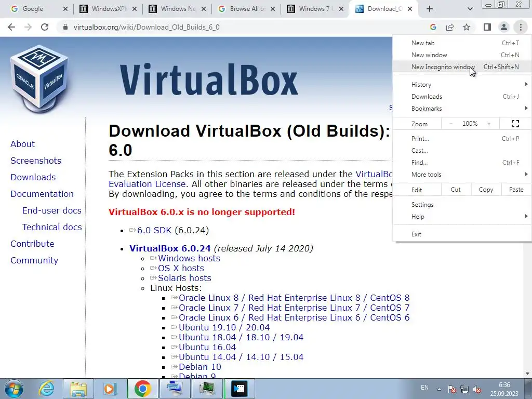Close the Google tab
Viewport: 532px width, 399px height.
pyautogui.click(x=65, y=9)
